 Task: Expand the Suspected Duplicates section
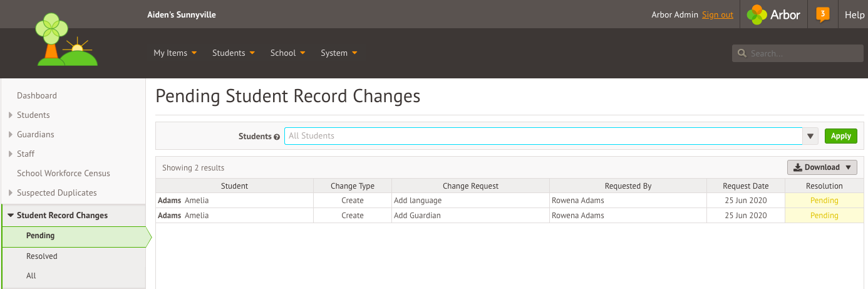coord(11,193)
